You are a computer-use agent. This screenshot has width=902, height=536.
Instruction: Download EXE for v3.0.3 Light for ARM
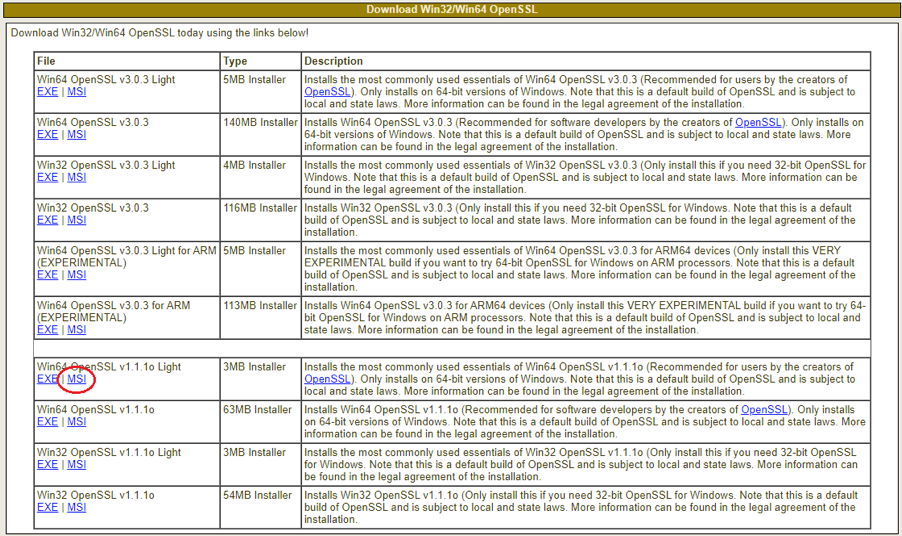(x=47, y=275)
